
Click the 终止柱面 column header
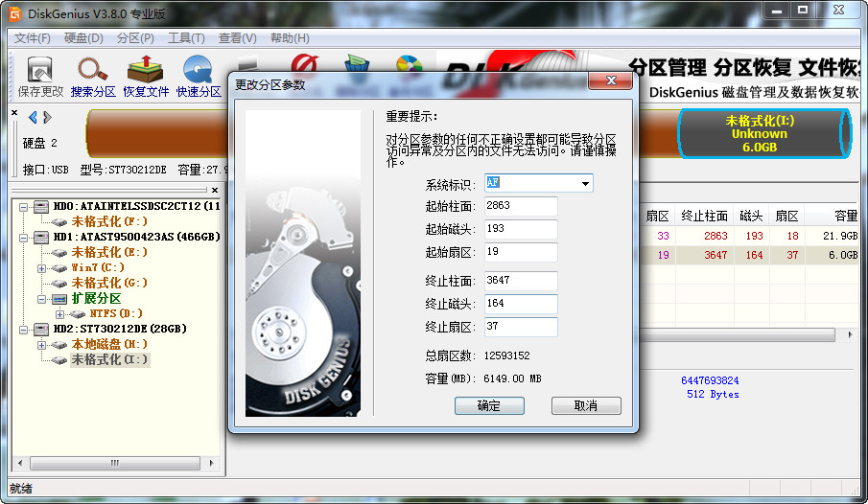click(704, 216)
